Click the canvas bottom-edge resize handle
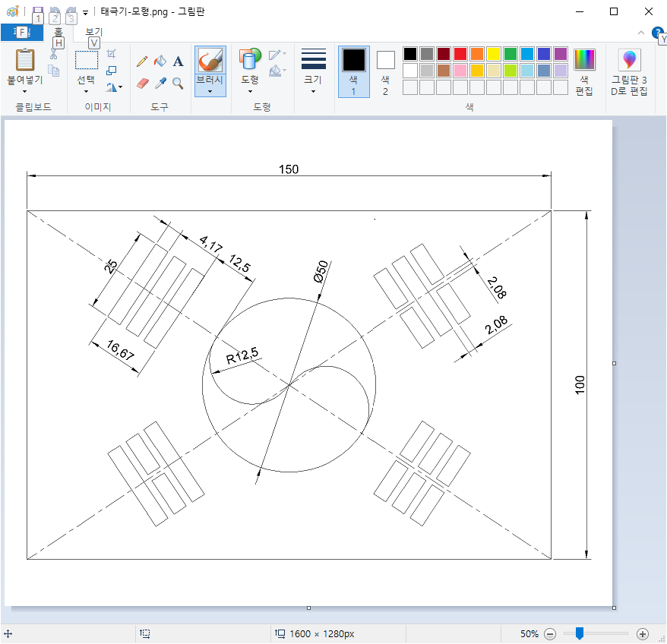 [x=309, y=608]
